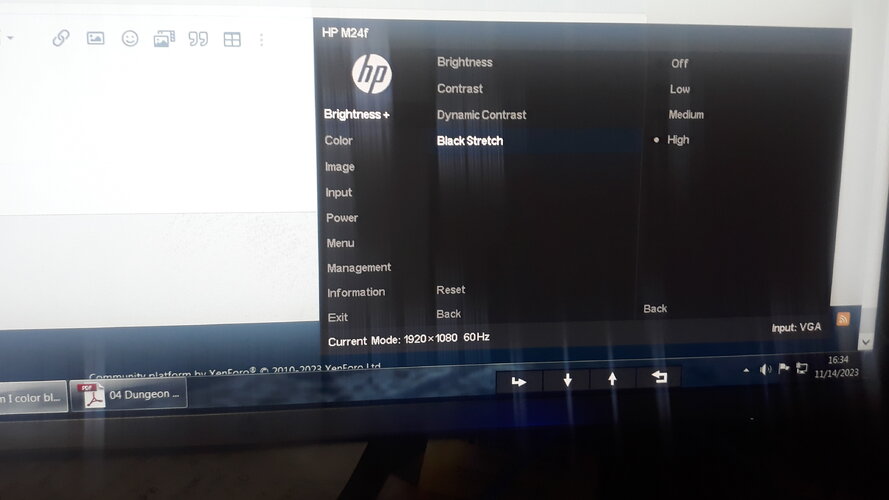Open the three-dot more options in editor toolbar
The image size is (889, 500).
[261, 39]
